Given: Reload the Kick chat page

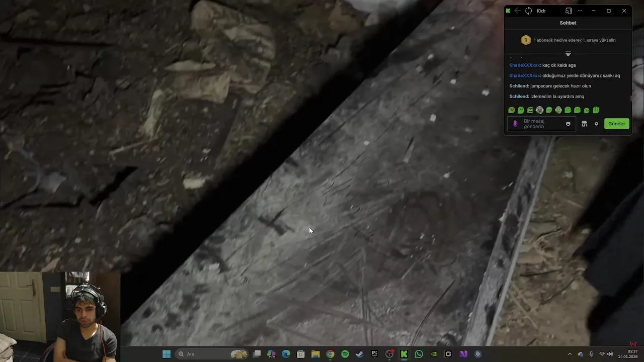Looking at the screenshot, I should tap(528, 11).
